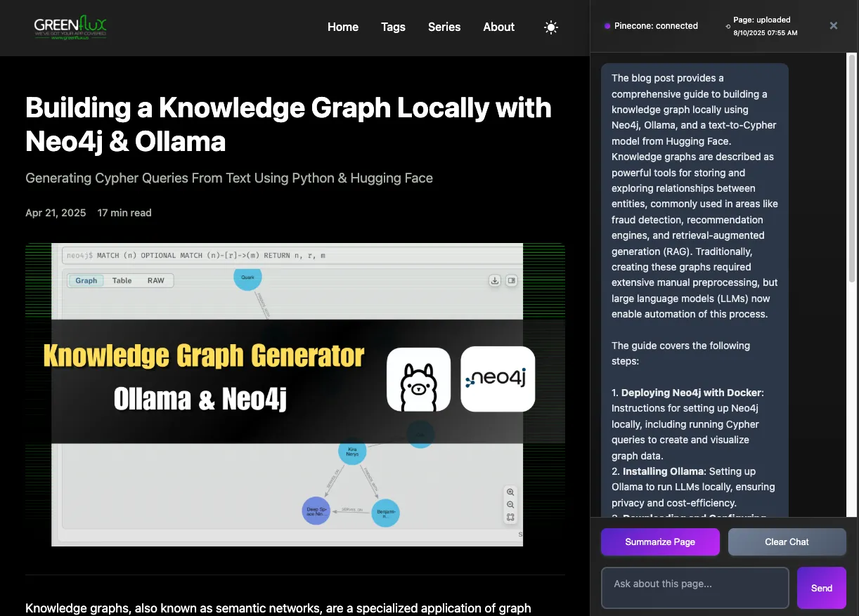Screen dimensions: 859x616
Task: Open the Series nav link
Action: coord(444,27)
